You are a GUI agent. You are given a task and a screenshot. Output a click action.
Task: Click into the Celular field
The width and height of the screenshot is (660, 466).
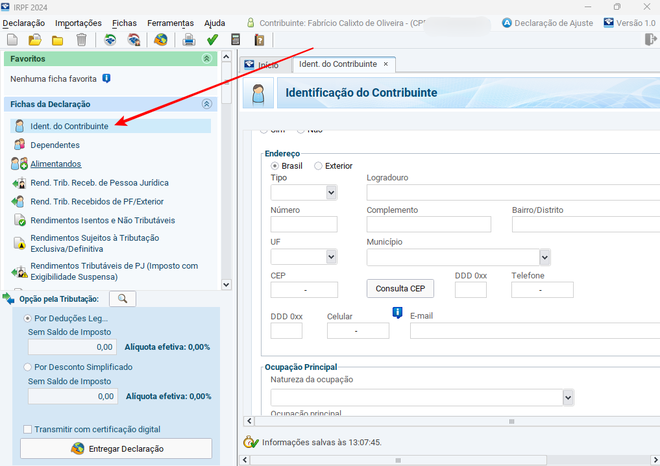[358, 331]
